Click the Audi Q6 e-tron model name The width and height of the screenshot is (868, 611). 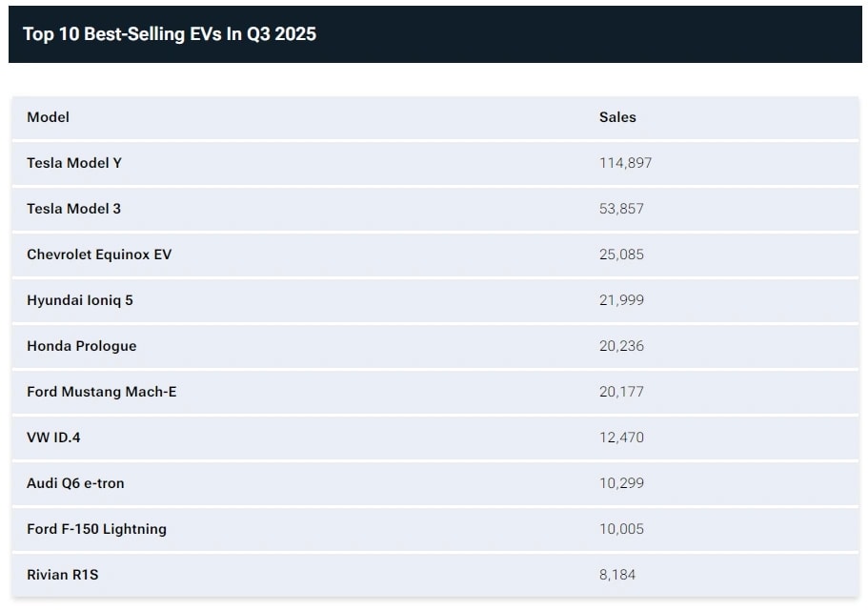75,483
